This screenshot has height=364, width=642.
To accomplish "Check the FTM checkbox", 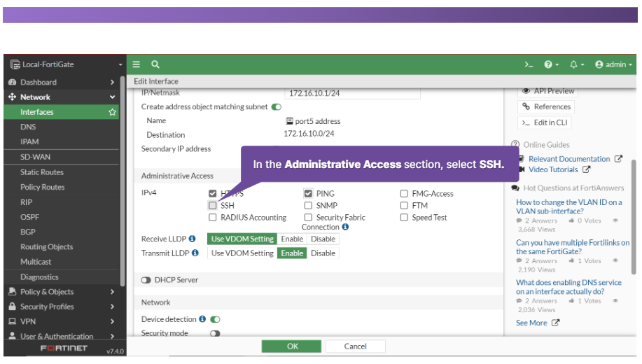I will pos(404,205).
